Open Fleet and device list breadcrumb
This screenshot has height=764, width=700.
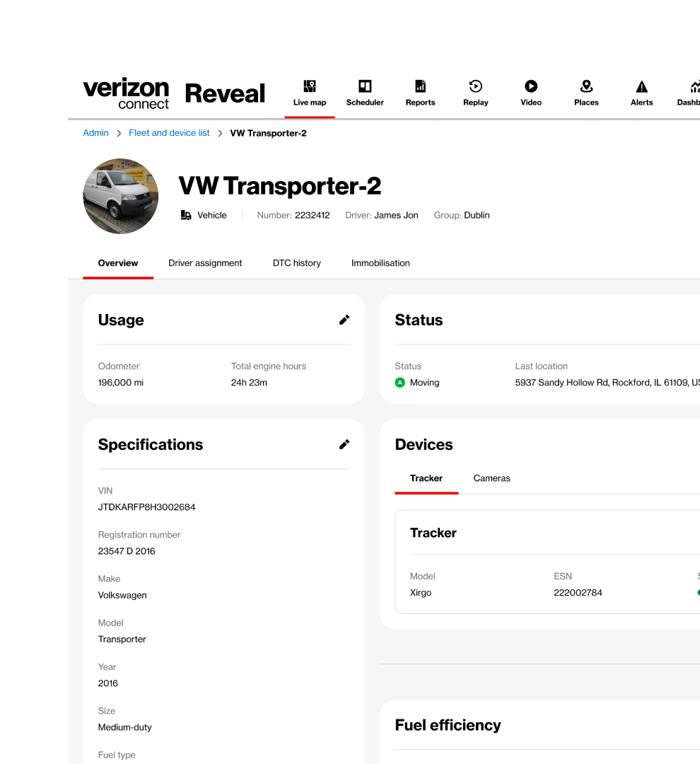tap(169, 133)
